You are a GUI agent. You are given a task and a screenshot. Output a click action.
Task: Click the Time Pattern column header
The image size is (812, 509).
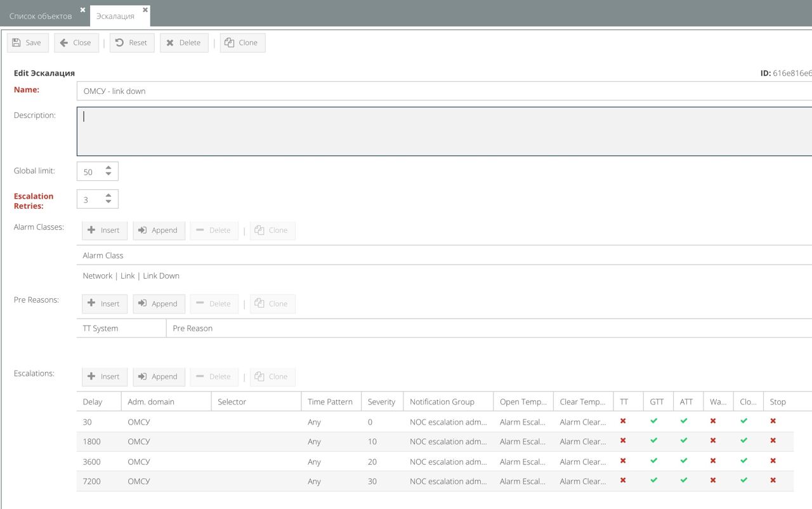click(331, 402)
